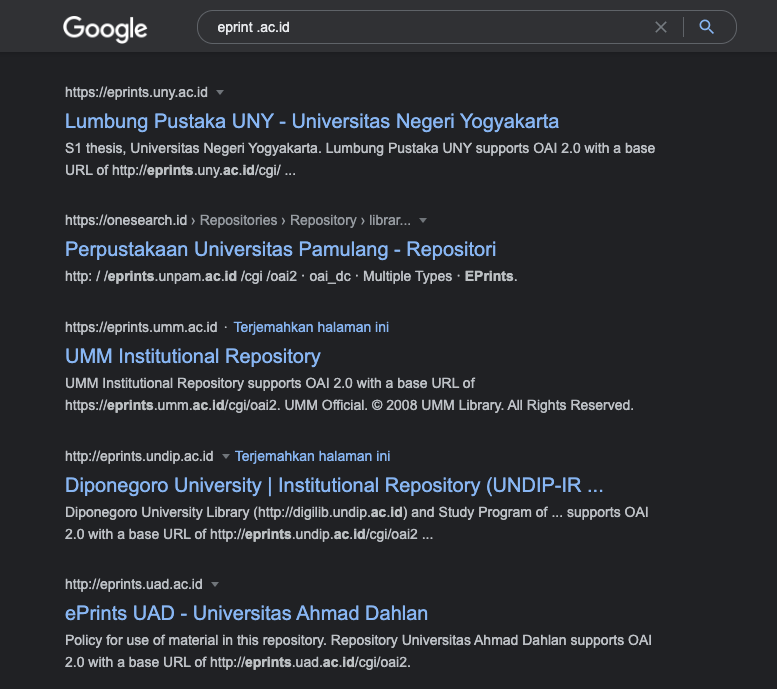This screenshot has width=777, height=689.
Task: Open Perpustakaan Universitas Pamulang - Repositori link
Action: click(x=280, y=249)
